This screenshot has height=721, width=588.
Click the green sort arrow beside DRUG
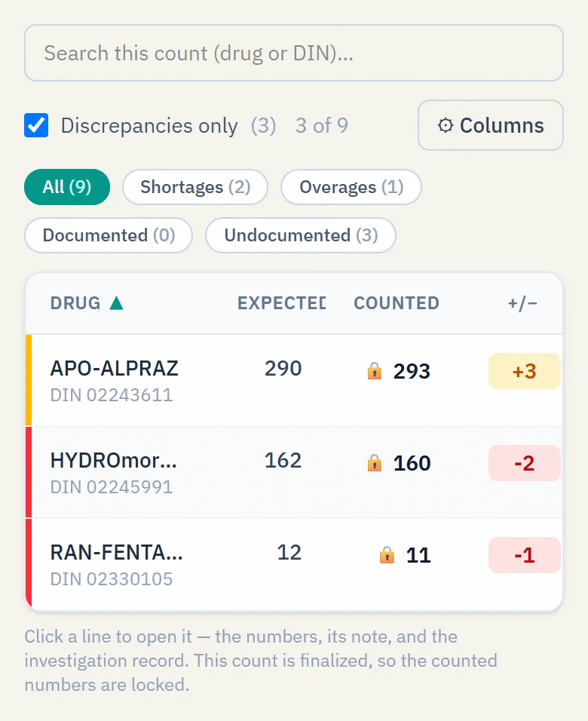[x=116, y=303]
